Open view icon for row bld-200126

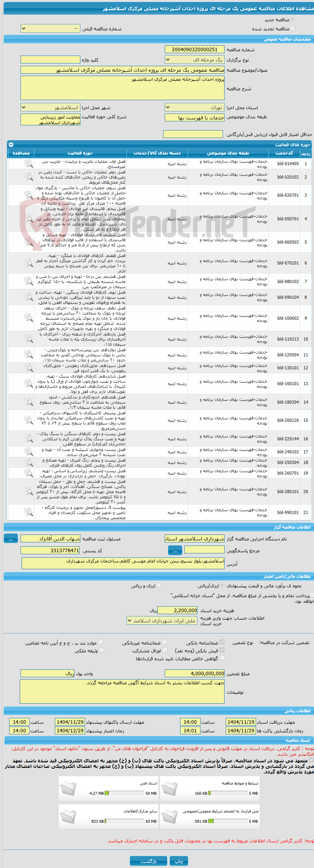tap(28, 420)
